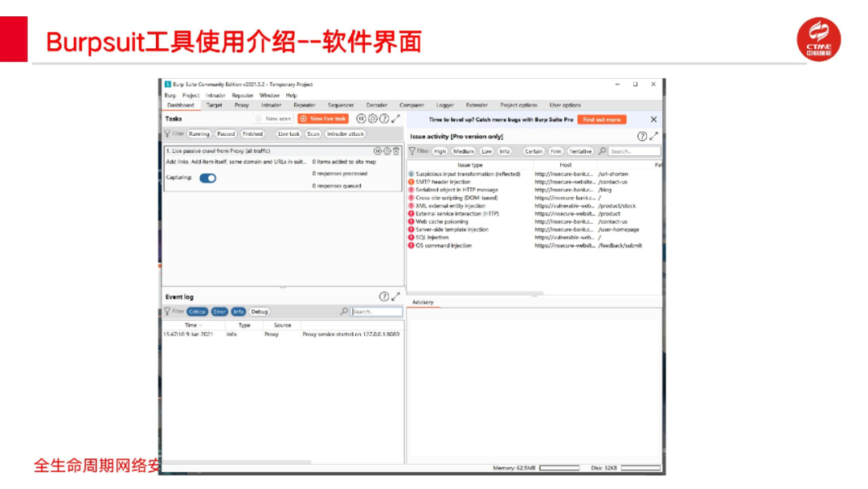Open Tasks panel help question mark

tap(384, 118)
